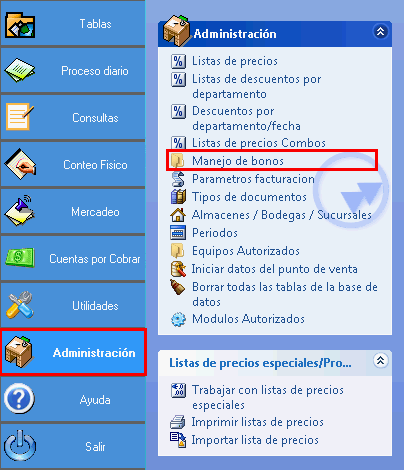
Task: Collapse the Listas de precios especiales panel
Action: pos(380,360)
